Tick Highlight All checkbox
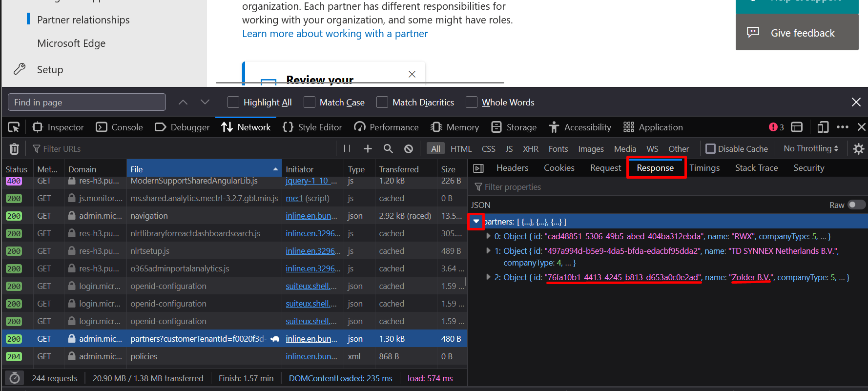This screenshot has width=868, height=391. (x=233, y=102)
